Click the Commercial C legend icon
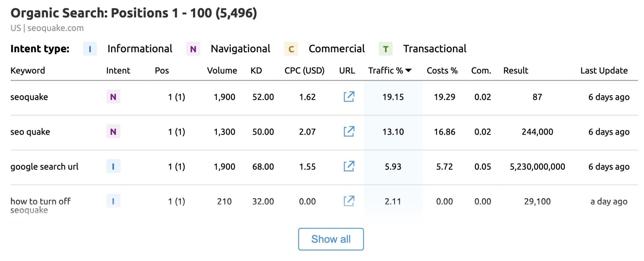The image size is (644, 261). (x=291, y=49)
